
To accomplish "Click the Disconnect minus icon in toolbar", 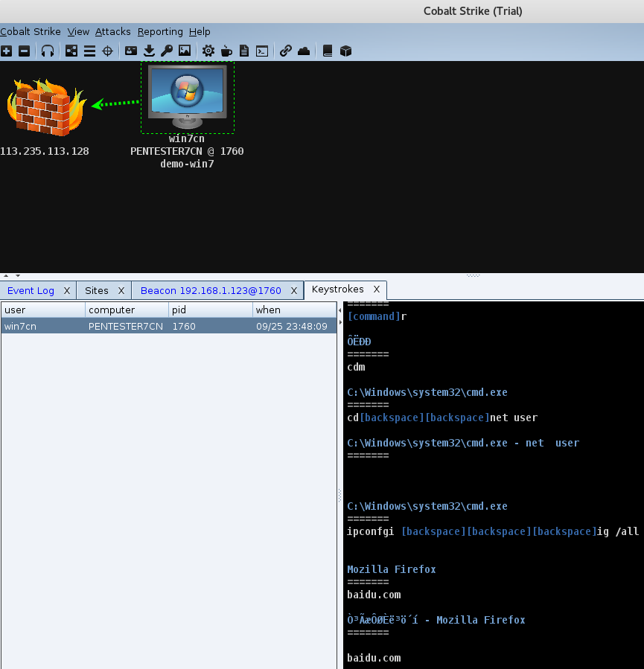I will point(25,51).
